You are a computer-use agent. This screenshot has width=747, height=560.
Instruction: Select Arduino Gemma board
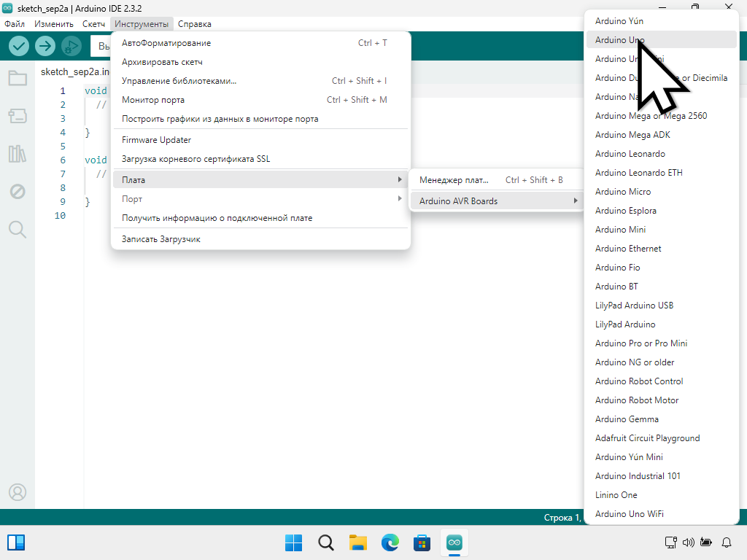click(x=662, y=419)
